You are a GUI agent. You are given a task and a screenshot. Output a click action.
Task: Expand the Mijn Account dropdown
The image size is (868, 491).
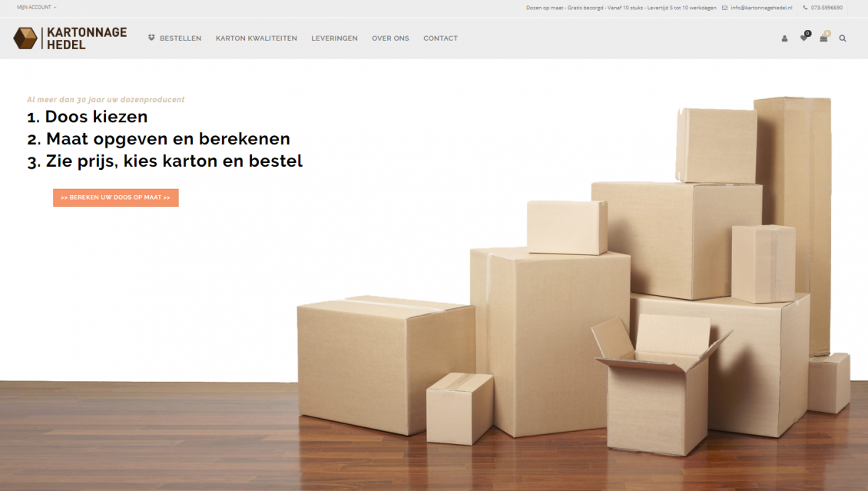[37, 7]
